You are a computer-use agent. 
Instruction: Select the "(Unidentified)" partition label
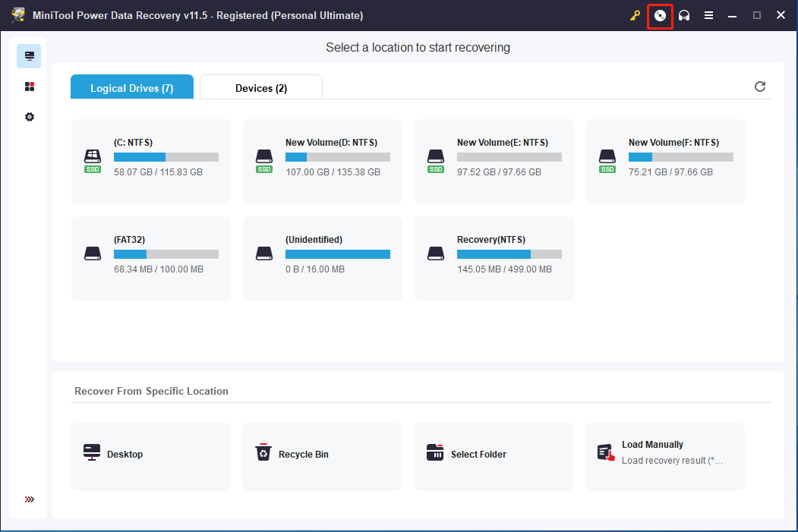[314, 240]
